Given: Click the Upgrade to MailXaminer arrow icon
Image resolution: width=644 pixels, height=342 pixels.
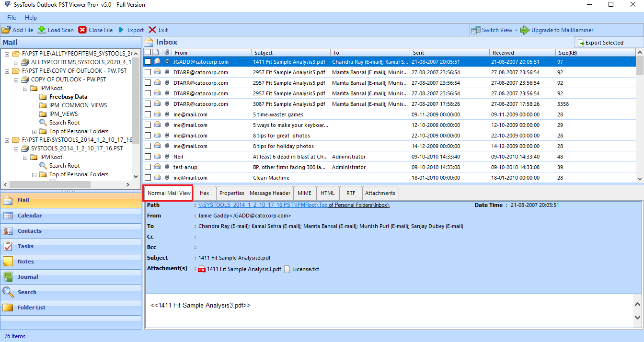Looking at the screenshot, I should (525, 30).
